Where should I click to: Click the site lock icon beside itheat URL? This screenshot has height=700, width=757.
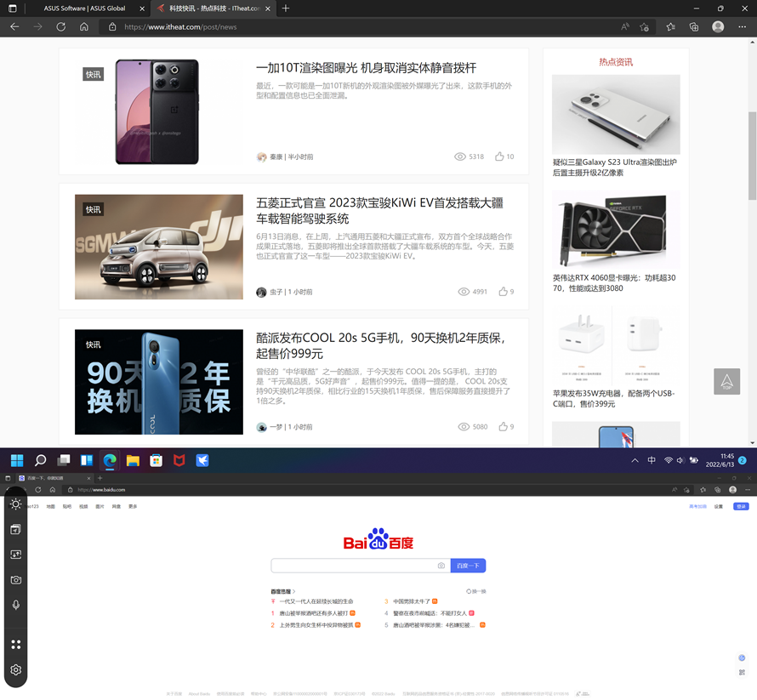[112, 27]
